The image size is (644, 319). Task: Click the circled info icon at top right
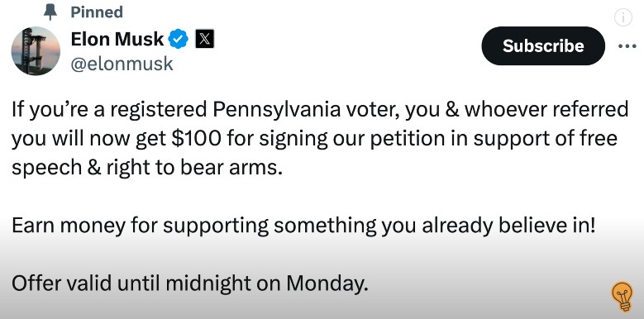click(623, 17)
